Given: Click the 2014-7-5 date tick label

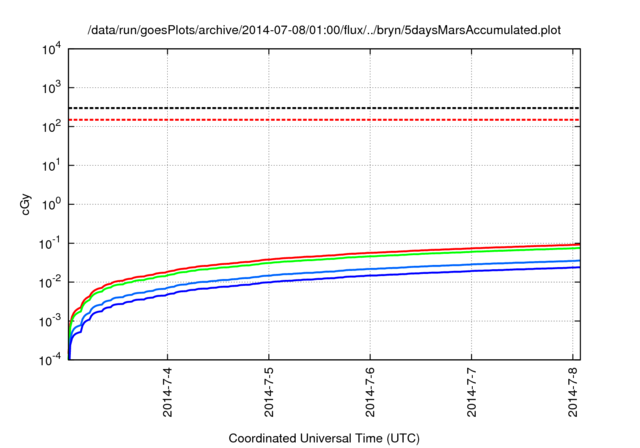Looking at the screenshot, I should [x=269, y=392].
